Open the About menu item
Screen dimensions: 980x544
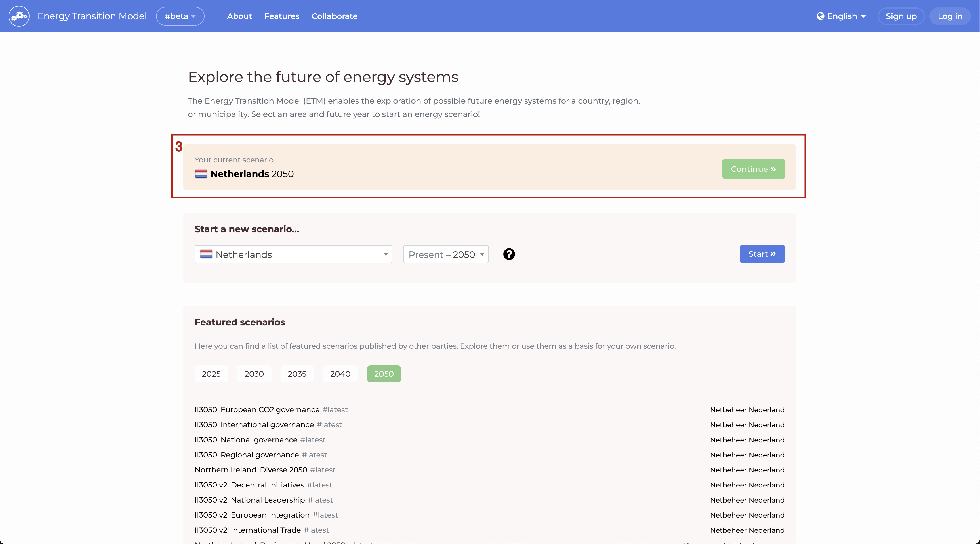(x=239, y=16)
